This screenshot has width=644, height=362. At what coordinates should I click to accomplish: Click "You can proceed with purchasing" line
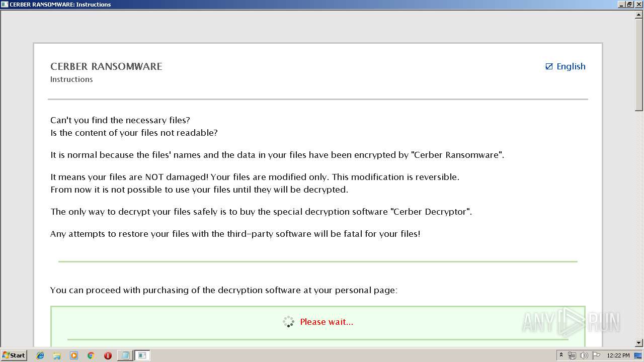pos(224,290)
